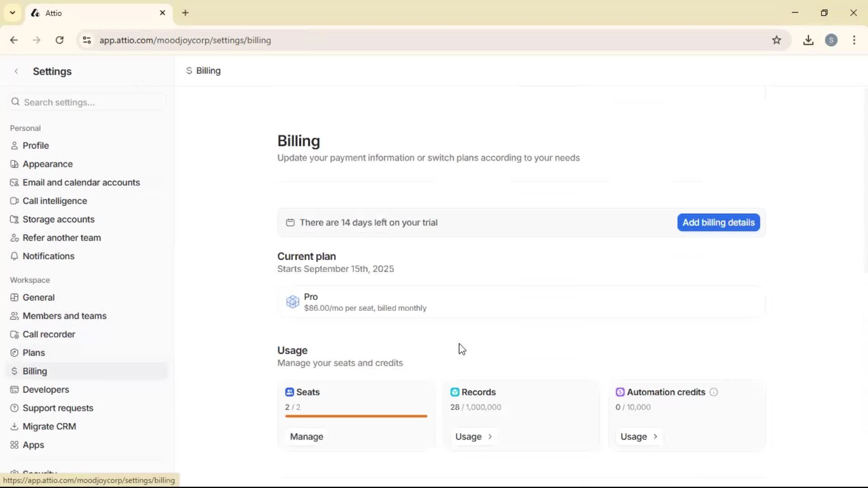Click the Seats usage progress bar
This screenshot has height=488, width=868.
(x=355, y=416)
